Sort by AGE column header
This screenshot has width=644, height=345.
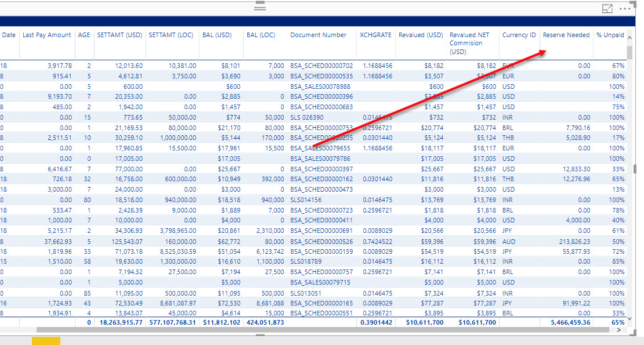84,35
